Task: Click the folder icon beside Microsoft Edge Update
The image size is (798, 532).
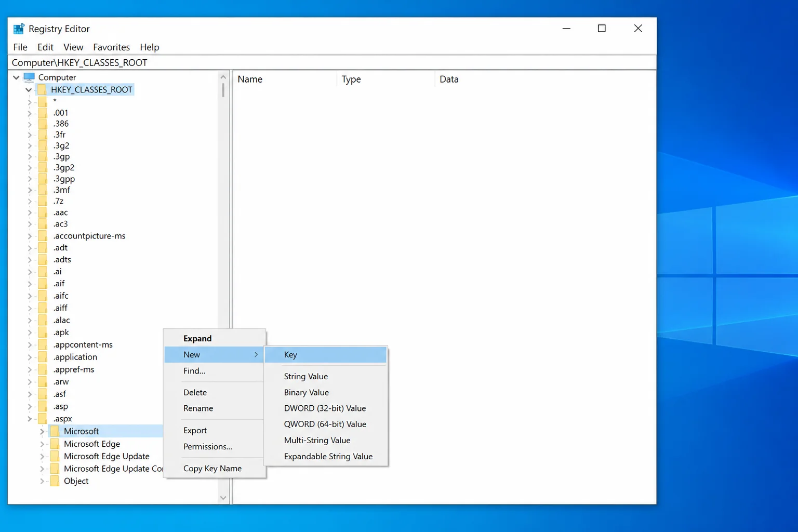Action: click(x=55, y=456)
